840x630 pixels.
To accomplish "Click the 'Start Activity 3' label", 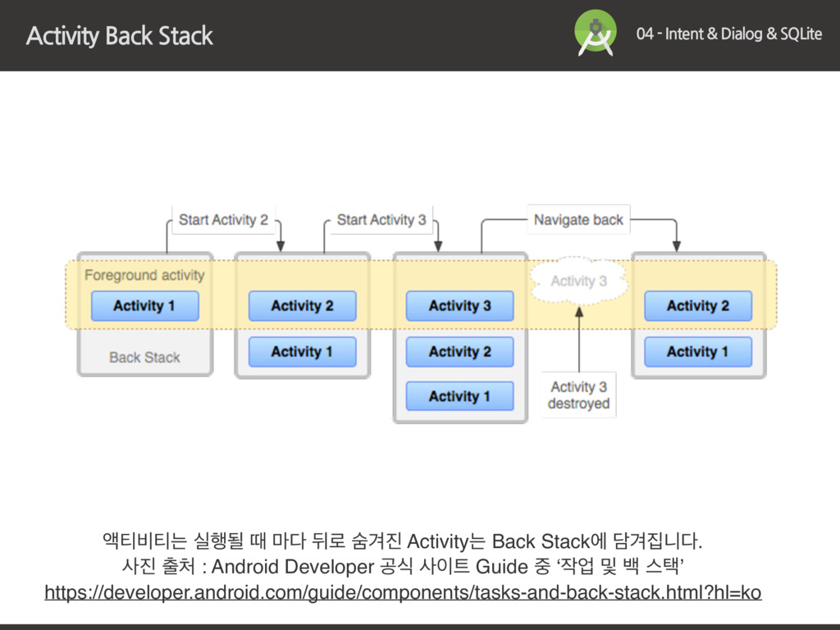I will tap(381, 220).
